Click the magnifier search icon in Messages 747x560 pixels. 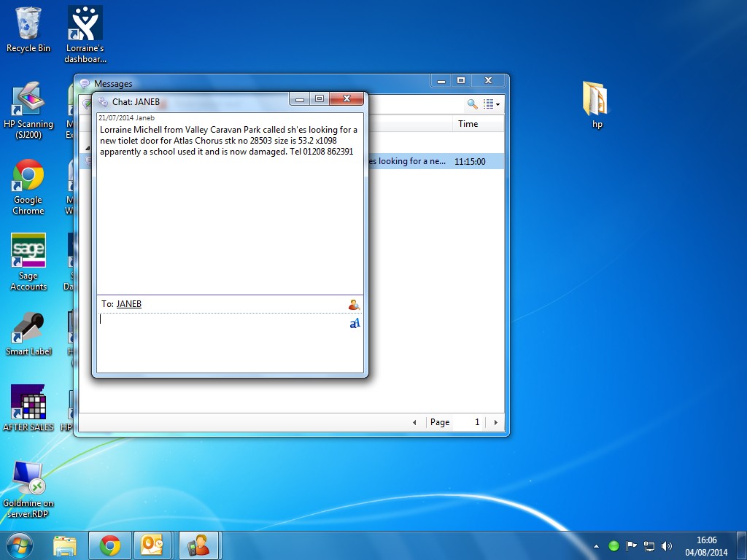click(x=472, y=104)
